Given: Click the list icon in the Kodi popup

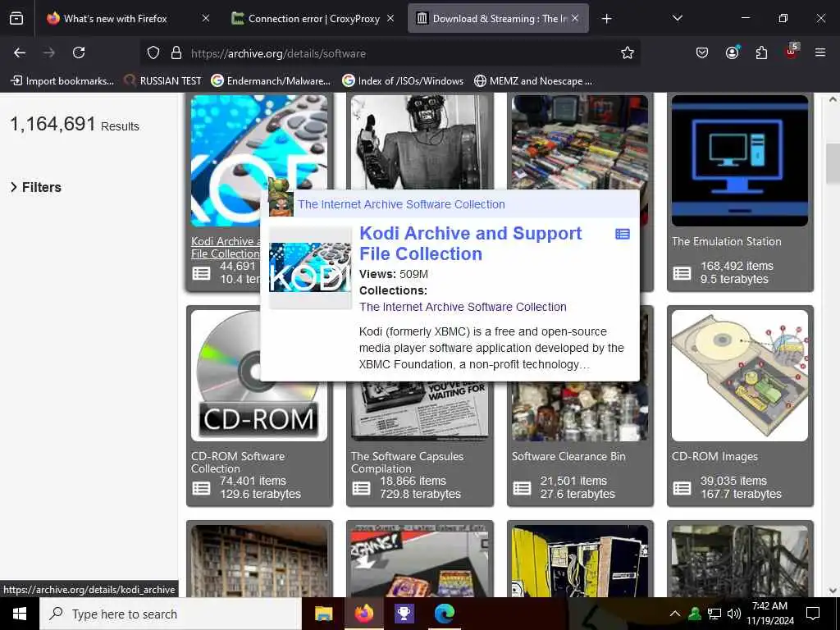Looking at the screenshot, I should pos(623,234).
